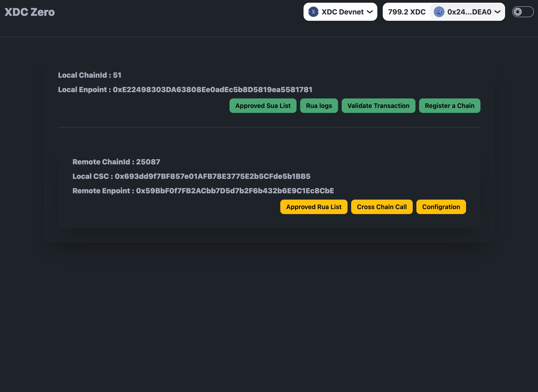Click Cross Chain Call icon button
538x392 pixels.
381,207
